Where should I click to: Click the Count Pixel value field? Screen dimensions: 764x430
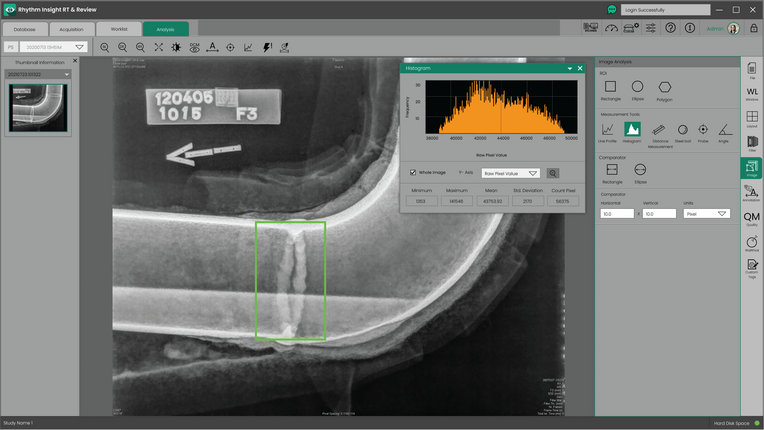pyautogui.click(x=563, y=201)
